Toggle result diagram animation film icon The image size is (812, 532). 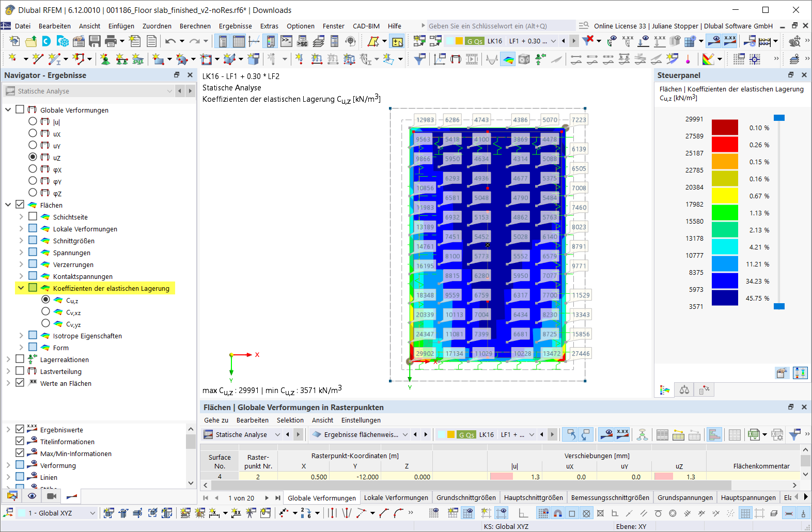[472, 59]
